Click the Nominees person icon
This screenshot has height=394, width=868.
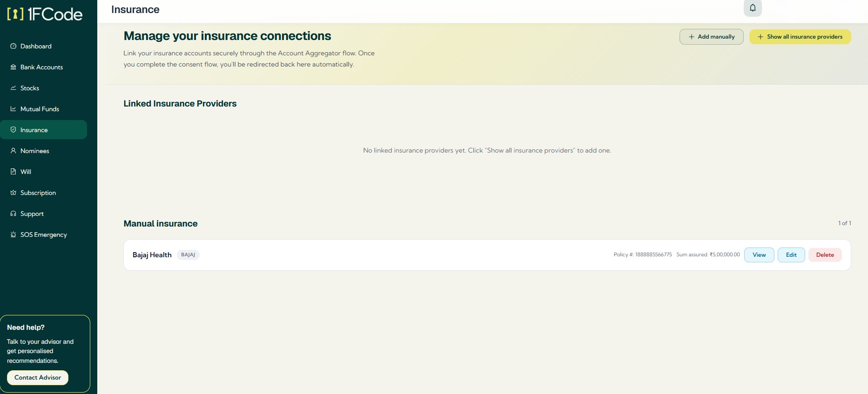(13, 151)
